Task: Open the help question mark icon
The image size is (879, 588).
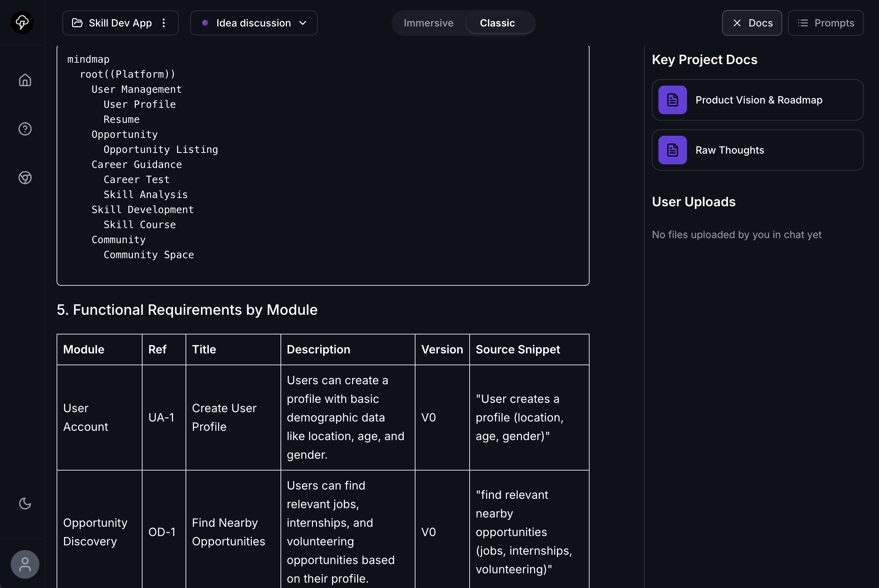Action: [25, 129]
